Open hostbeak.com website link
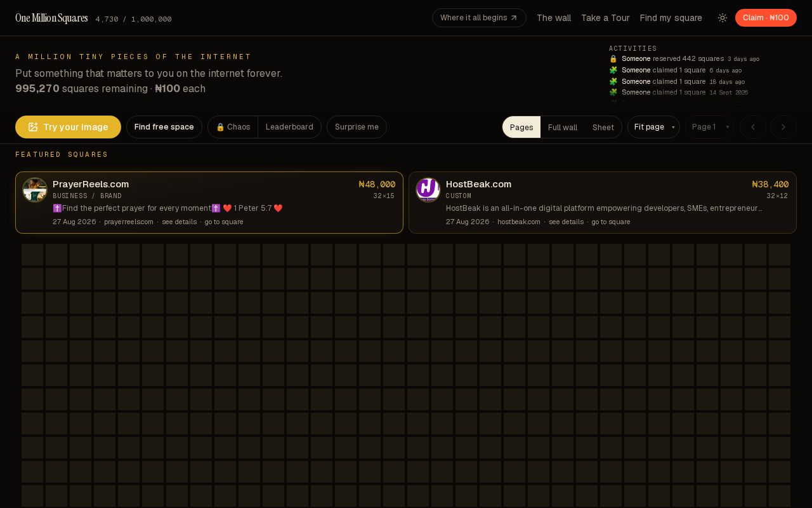 pyautogui.click(x=519, y=222)
